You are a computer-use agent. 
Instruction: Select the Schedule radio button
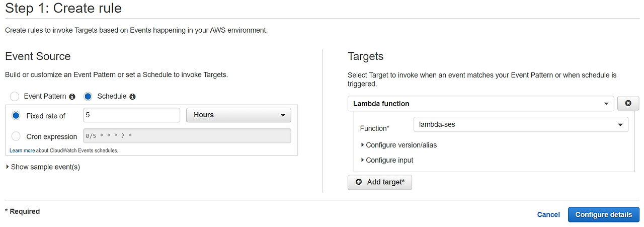88,96
